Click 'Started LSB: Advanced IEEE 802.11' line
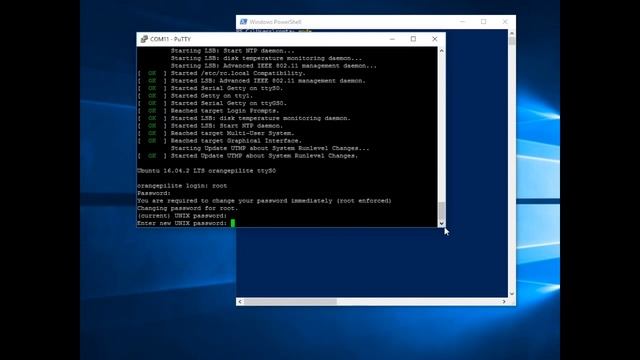640x360 pixels. point(268,81)
